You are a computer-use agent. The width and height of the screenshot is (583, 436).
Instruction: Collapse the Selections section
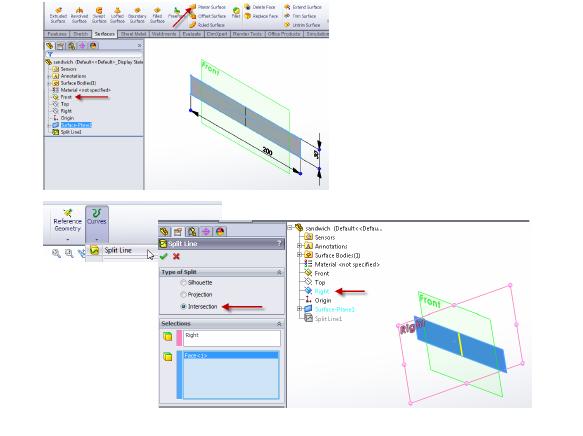click(279, 324)
